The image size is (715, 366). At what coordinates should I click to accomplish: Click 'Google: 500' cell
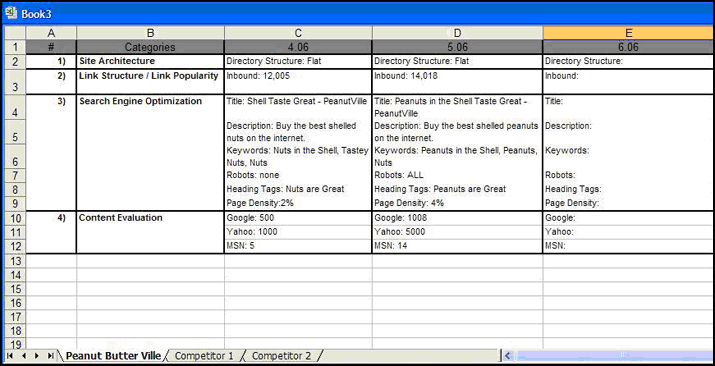tap(298, 218)
